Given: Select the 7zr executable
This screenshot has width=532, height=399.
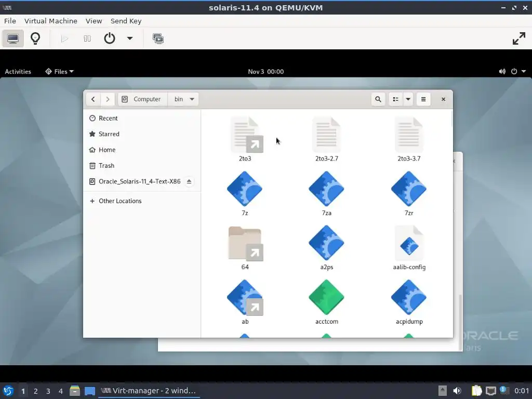Looking at the screenshot, I should coord(409,194).
